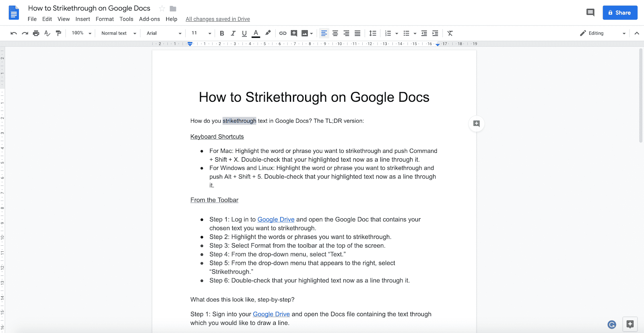The height and width of the screenshot is (333, 644).
Task: Run spell check with the spelling icon
Action: click(47, 33)
